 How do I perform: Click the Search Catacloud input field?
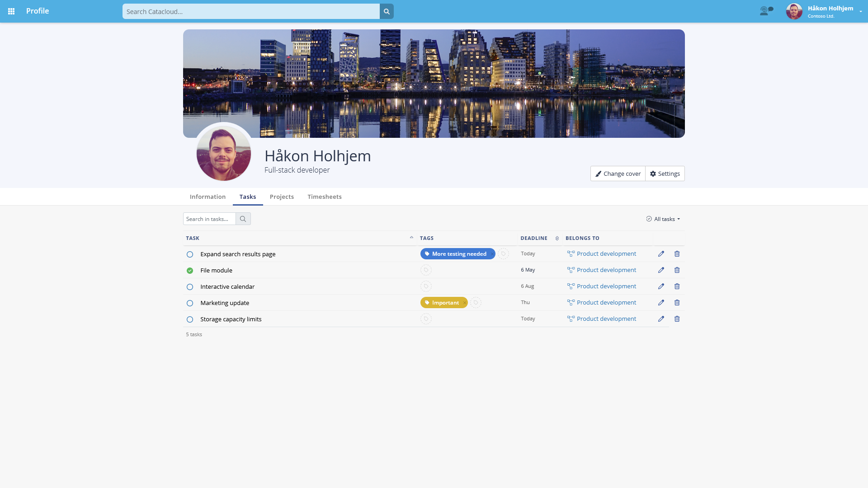(251, 12)
